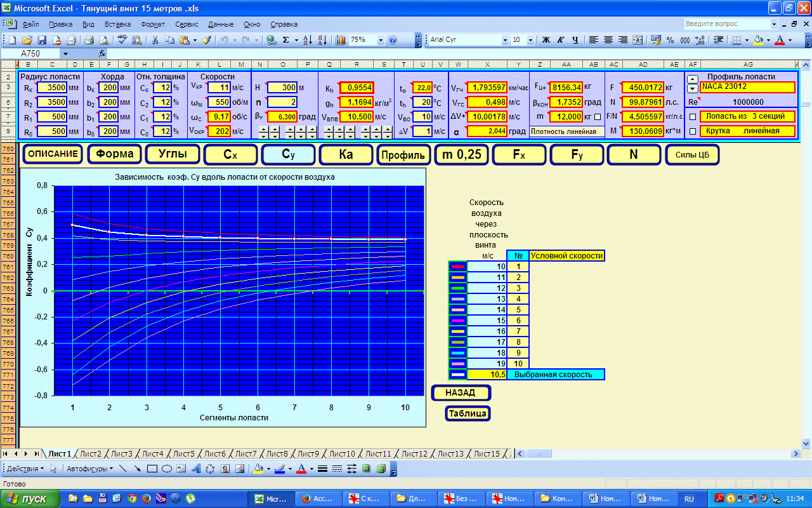Click the Save icon in the toolbar
812x508 pixels.
click(x=43, y=39)
